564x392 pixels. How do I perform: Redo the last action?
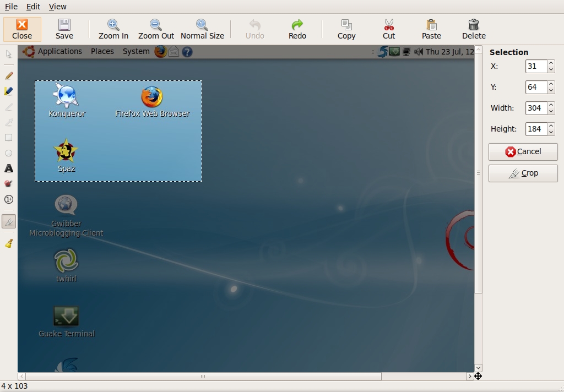click(x=297, y=29)
